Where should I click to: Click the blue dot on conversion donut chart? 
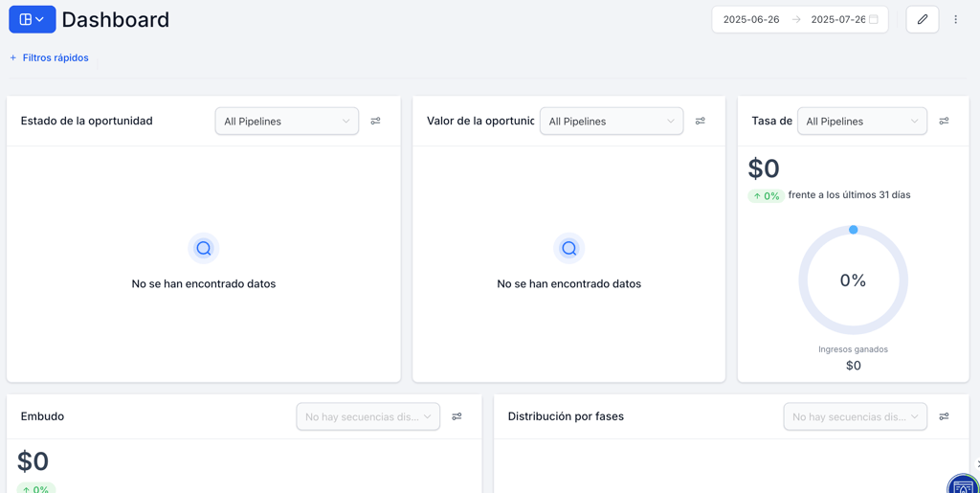tap(854, 230)
